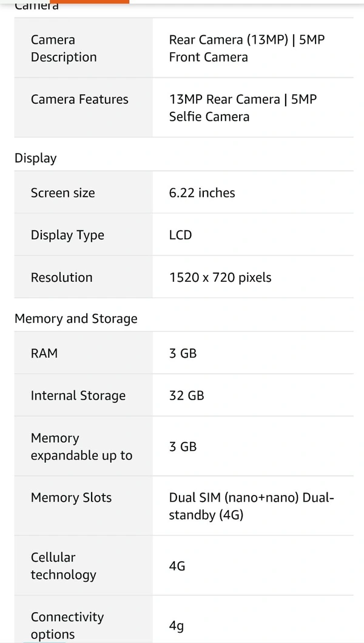Click the Cellular technology label
This screenshot has width=364, height=643.
(x=63, y=566)
